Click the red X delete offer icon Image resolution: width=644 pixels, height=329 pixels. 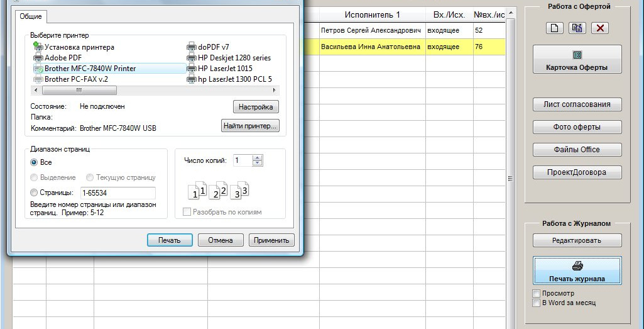pos(599,28)
